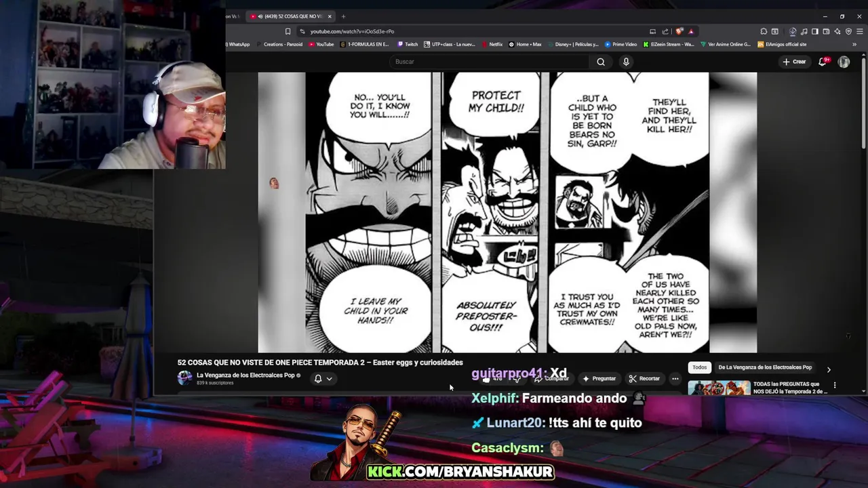Open the UTP+class bookmark
Viewport: 868px width, 488px height.
tap(449, 44)
